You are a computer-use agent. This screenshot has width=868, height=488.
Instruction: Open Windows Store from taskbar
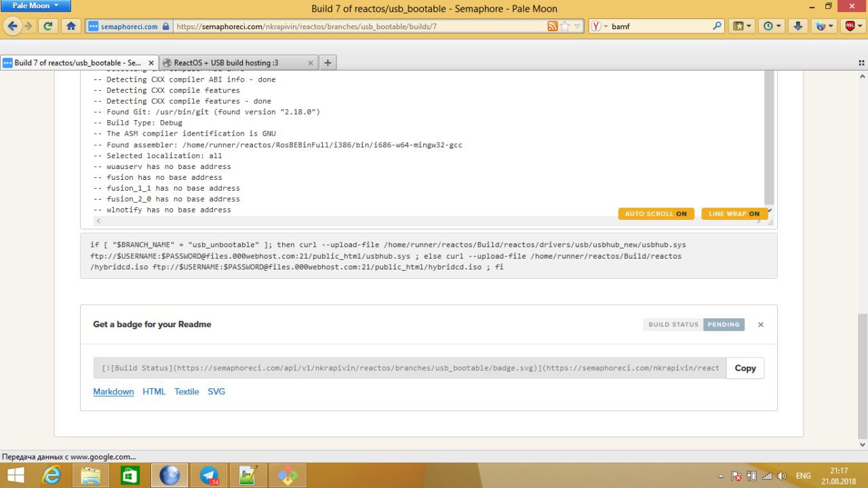(x=130, y=476)
